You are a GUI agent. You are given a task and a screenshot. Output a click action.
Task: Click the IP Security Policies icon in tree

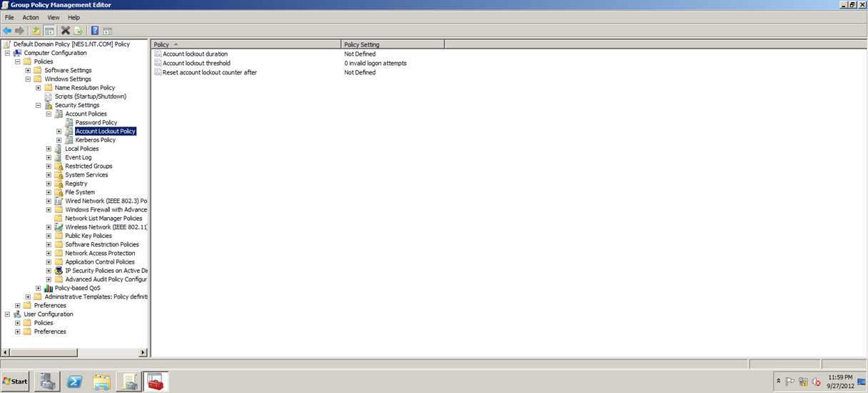click(59, 271)
